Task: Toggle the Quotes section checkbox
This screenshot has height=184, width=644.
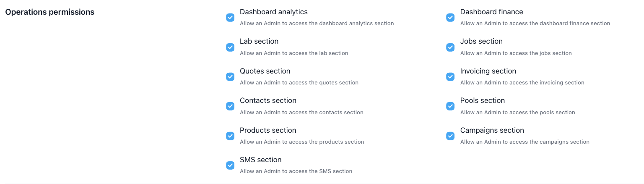Action: (230, 77)
